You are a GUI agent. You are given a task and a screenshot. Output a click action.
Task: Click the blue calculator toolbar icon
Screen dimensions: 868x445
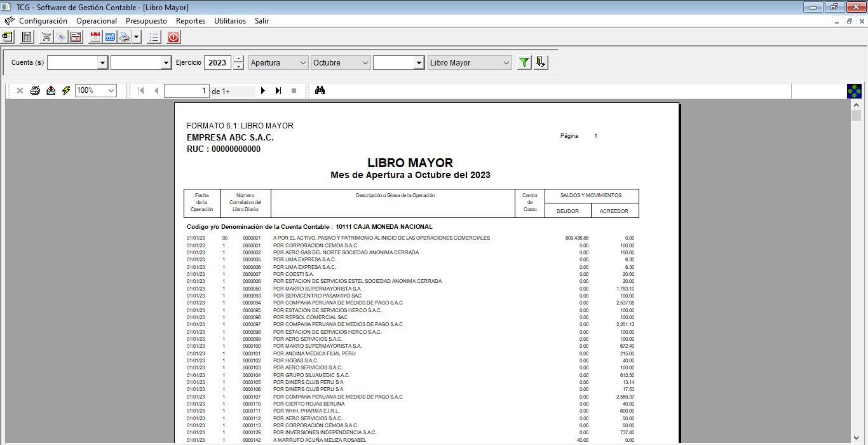pos(110,38)
